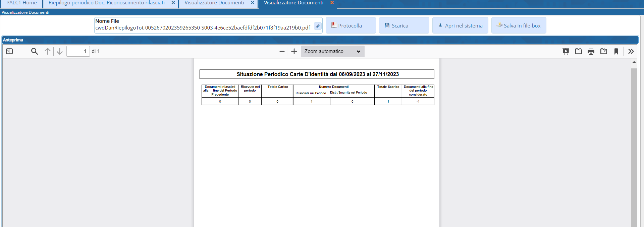
Task: Click the 'di 1' page count label
Action: (96, 51)
